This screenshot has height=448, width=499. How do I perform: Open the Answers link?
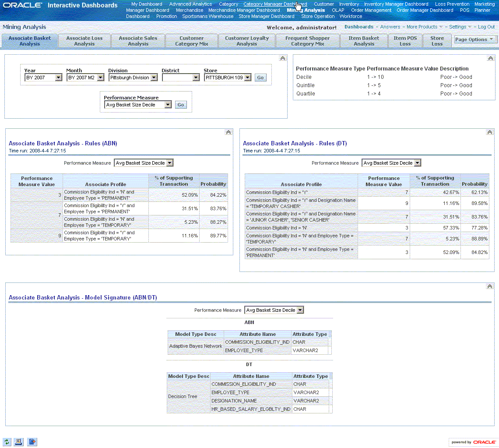pos(390,27)
